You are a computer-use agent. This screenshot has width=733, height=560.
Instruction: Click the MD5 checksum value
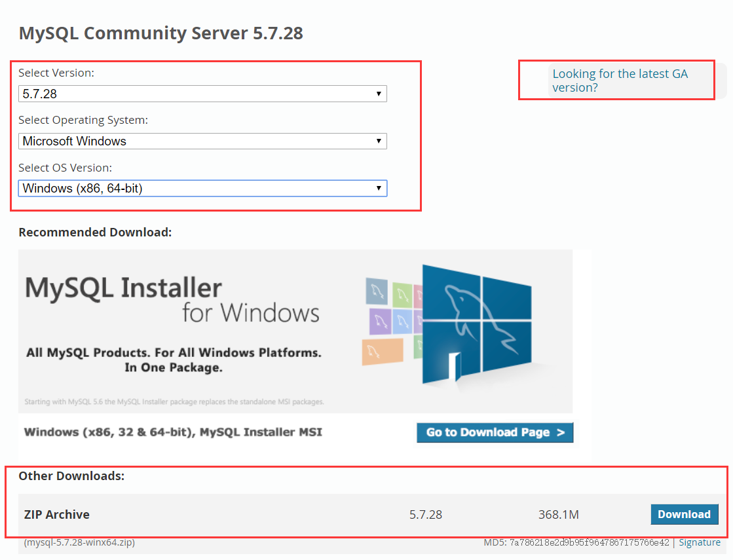[x=590, y=542]
